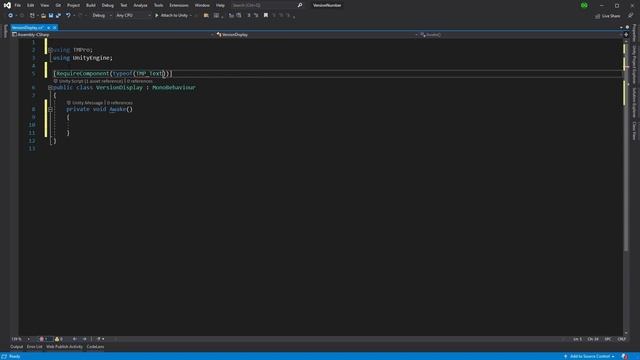This screenshot has width=640, height=360.
Task: Click the Open File toolbar icon
Action: pos(43,16)
